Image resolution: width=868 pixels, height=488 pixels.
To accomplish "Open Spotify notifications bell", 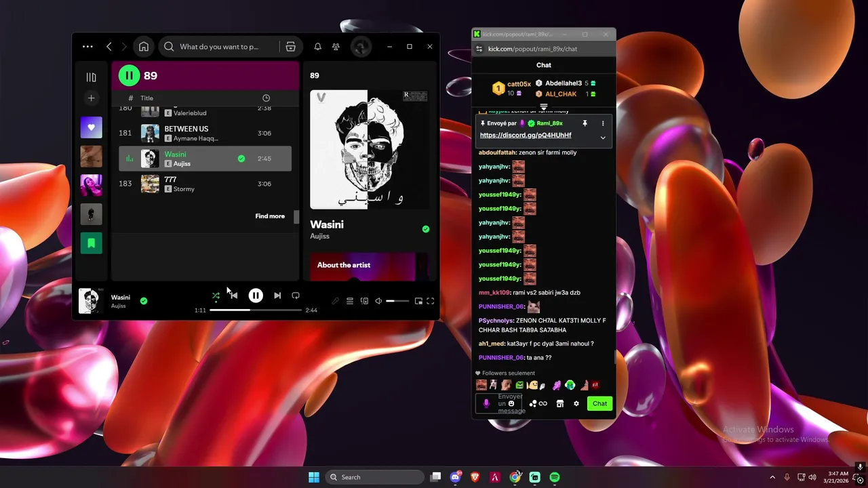I will tap(317, 47).
